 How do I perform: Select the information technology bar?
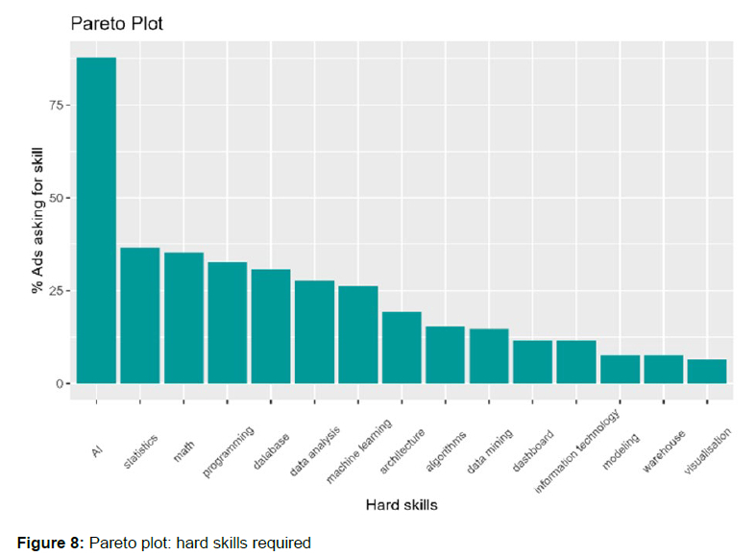[576, 362]
